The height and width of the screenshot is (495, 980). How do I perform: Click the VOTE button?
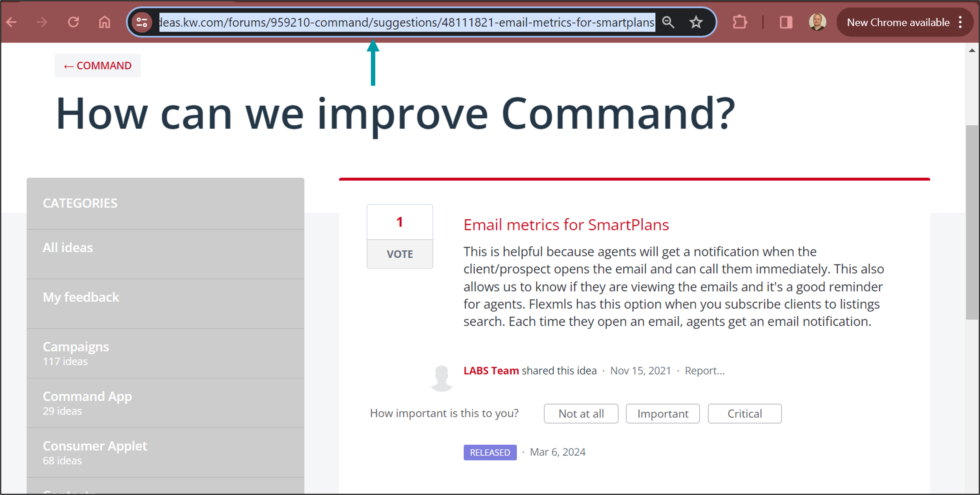click(x=399, y=254)
